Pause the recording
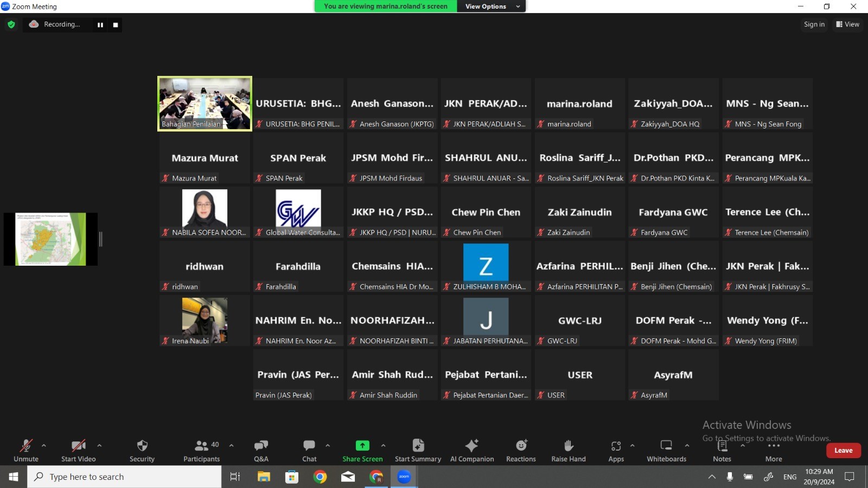This screenshot has height=488, width=868. click(x=100, y=25)
